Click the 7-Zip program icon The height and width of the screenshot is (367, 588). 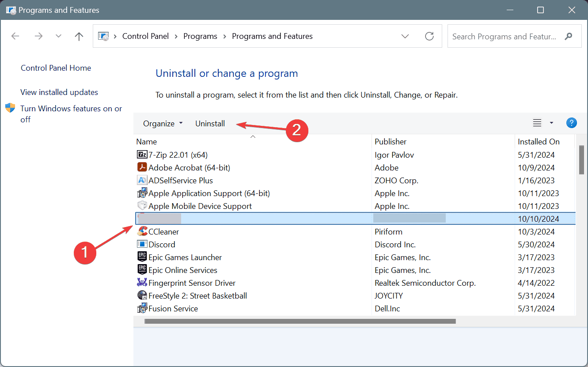point(142,155)
